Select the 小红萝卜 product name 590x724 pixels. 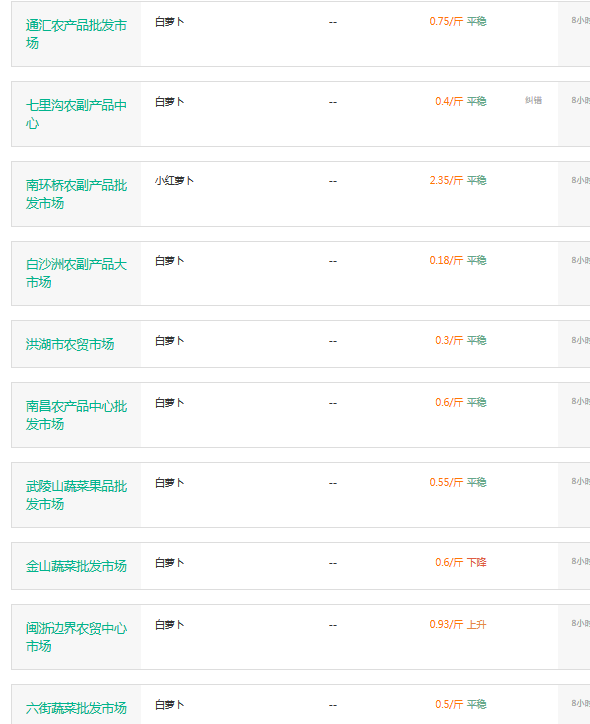174,181
